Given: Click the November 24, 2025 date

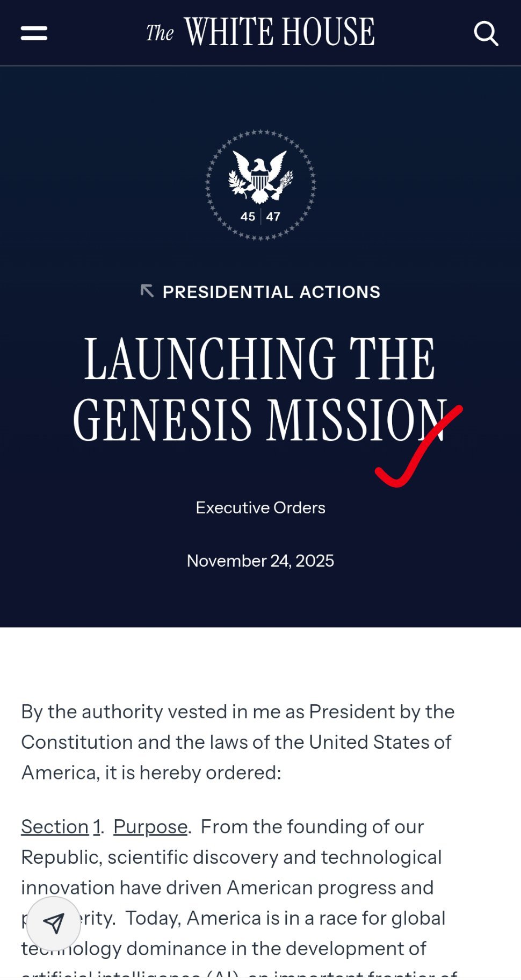Looking at the screenshot, I should click(x=260, y=561).
